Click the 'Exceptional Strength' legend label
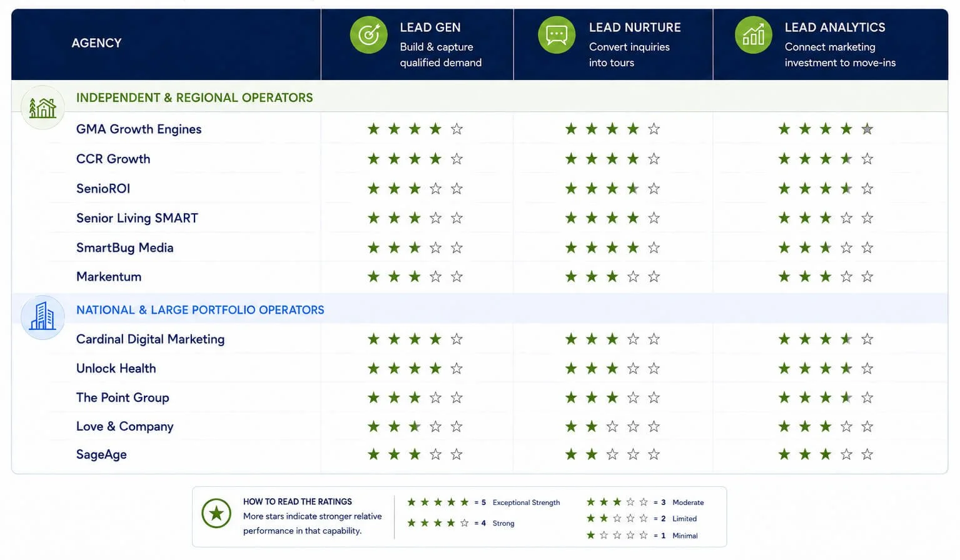The width and height of the screenshot is (960, 560). pyautogui.click(x=526, y=502)
